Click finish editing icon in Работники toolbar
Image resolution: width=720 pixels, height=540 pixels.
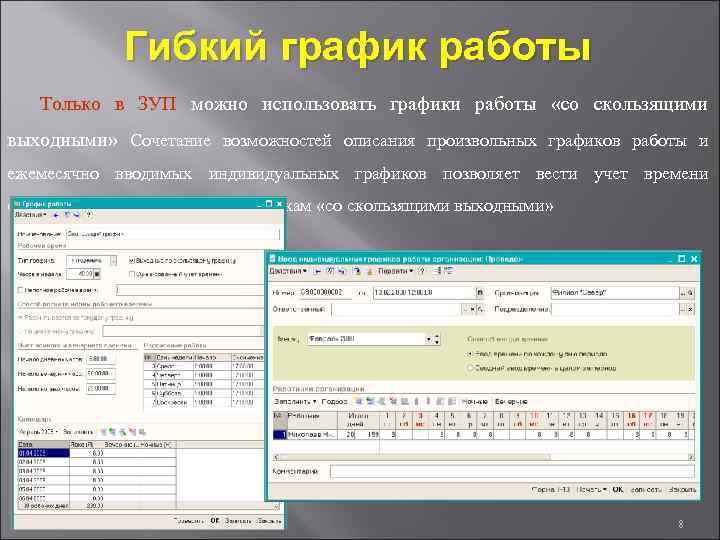[x=405, y=401]
